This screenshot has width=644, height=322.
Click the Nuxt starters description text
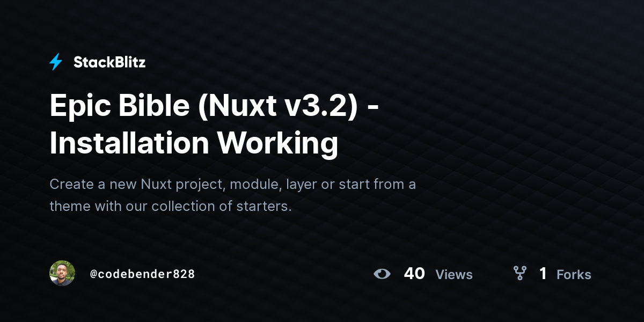[233, 195]
